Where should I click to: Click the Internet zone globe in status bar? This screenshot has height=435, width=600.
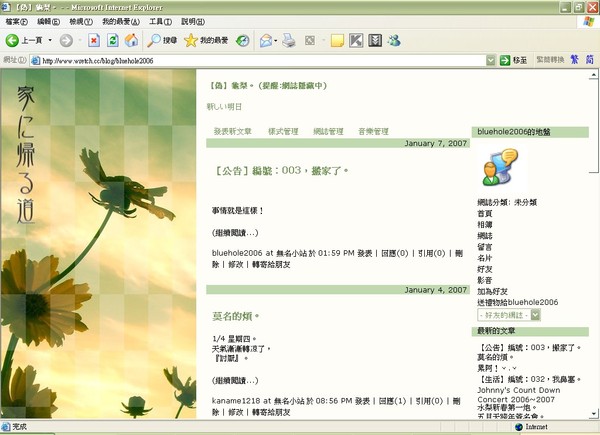[x=519, y=427]
